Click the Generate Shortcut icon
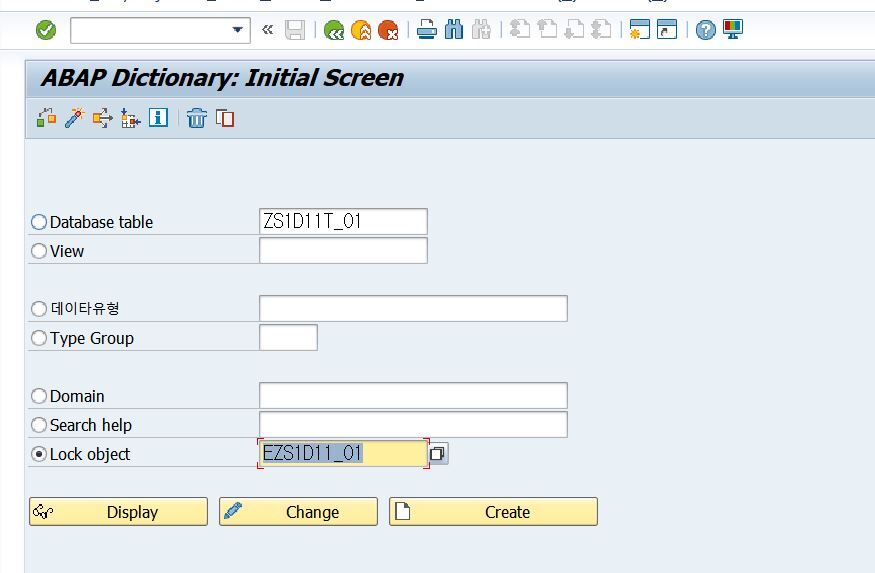 coord(667,30)
